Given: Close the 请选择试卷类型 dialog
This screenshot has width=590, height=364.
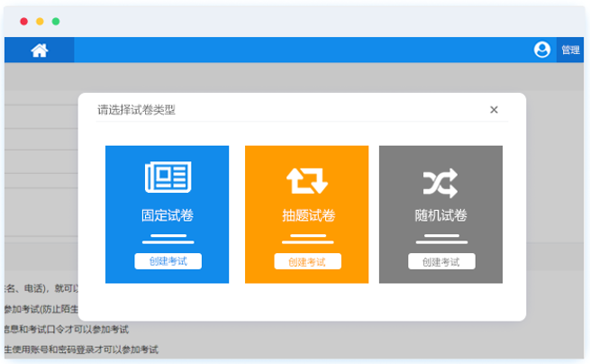Looking at the screenshot, I should [494, 110].
